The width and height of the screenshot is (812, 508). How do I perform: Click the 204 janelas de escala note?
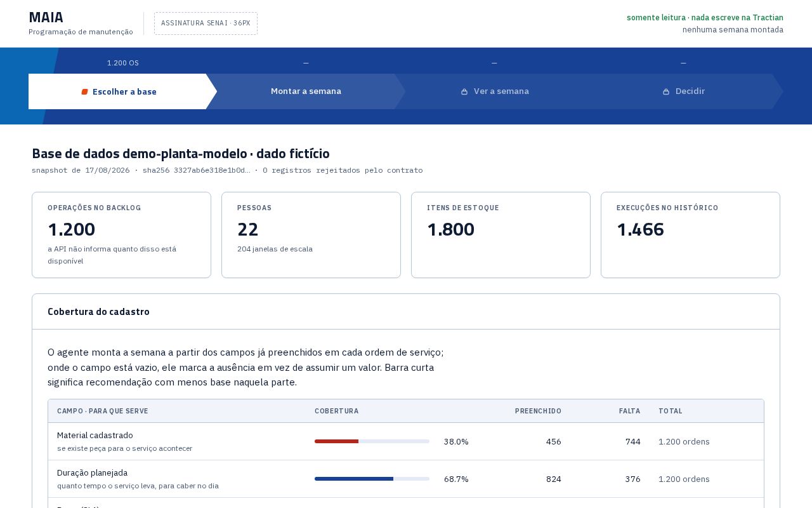[275, 249]
